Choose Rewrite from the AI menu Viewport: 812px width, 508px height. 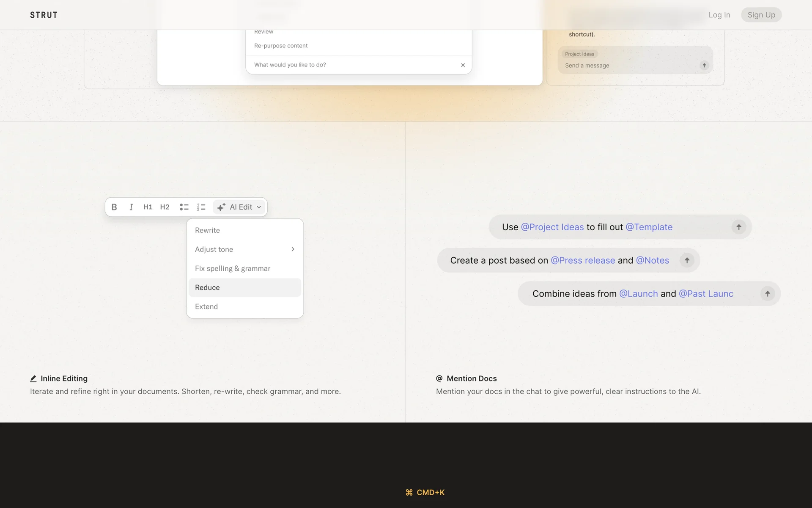pyautogui.click(x=207, y=230)
